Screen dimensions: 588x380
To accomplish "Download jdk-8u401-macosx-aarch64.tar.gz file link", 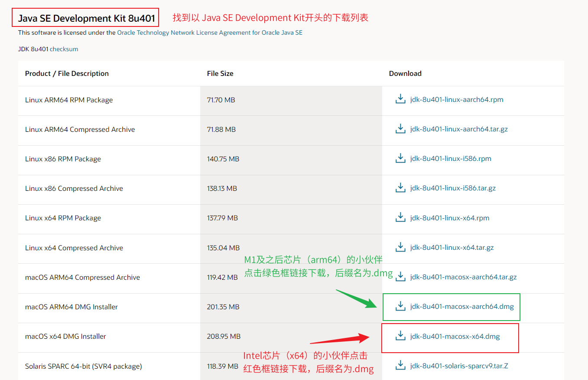I will 463,277.
